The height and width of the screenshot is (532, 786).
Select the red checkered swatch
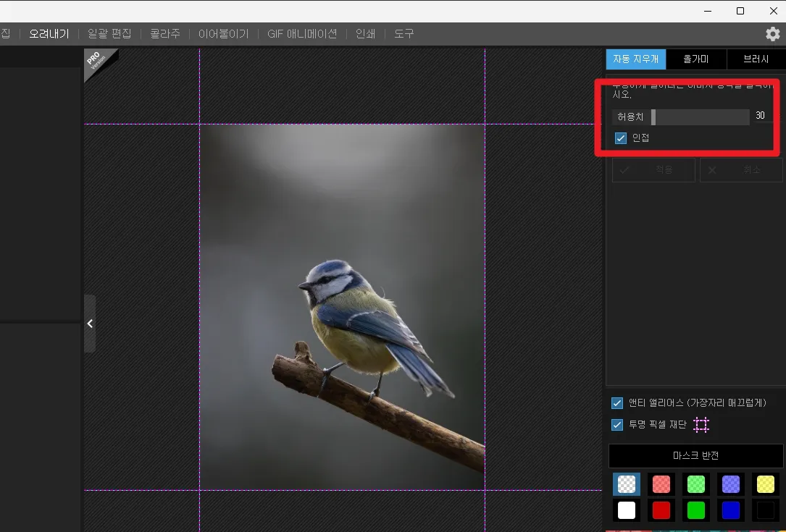click(x=661, y=484)
